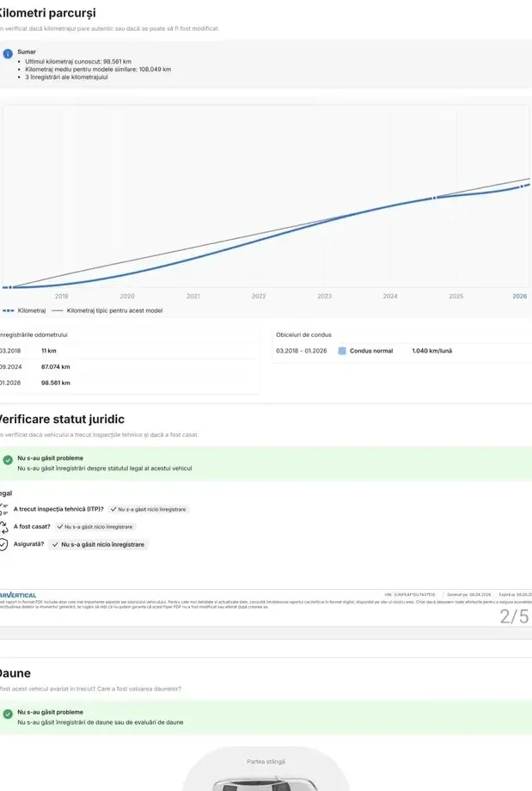Click the 2022 year label on chart axis
This screenshot has height=791, width=532.
coord(259,296)
